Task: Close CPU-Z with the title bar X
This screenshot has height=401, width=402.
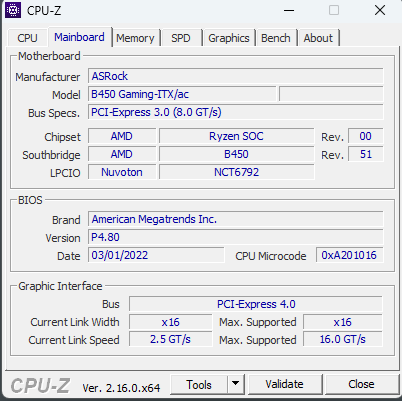Action: pos(380,10)
